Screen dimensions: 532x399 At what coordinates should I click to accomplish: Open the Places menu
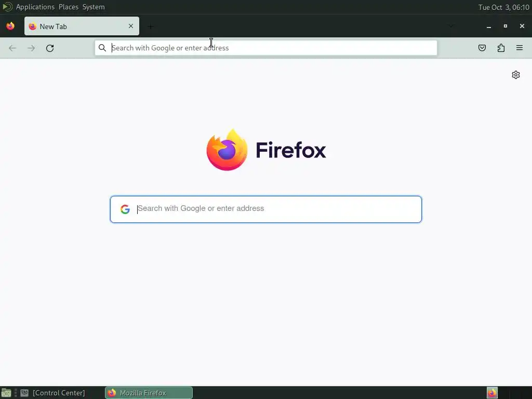[x=69, y=7]
